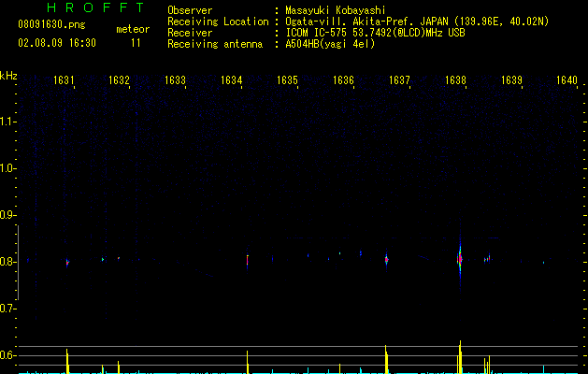The image size is (588, 374).
Task: Click the yellow intensity peak at 1631
Action: click(x=67, y=361)
